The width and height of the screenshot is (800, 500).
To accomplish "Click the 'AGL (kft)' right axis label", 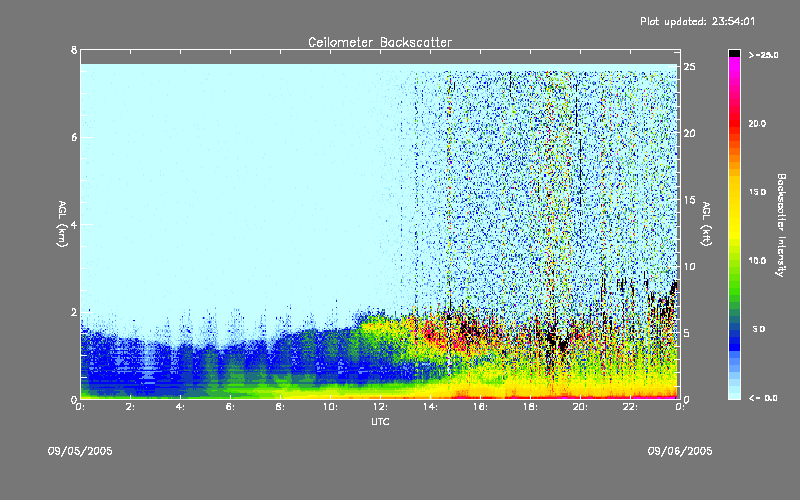I will coord(706,224).
